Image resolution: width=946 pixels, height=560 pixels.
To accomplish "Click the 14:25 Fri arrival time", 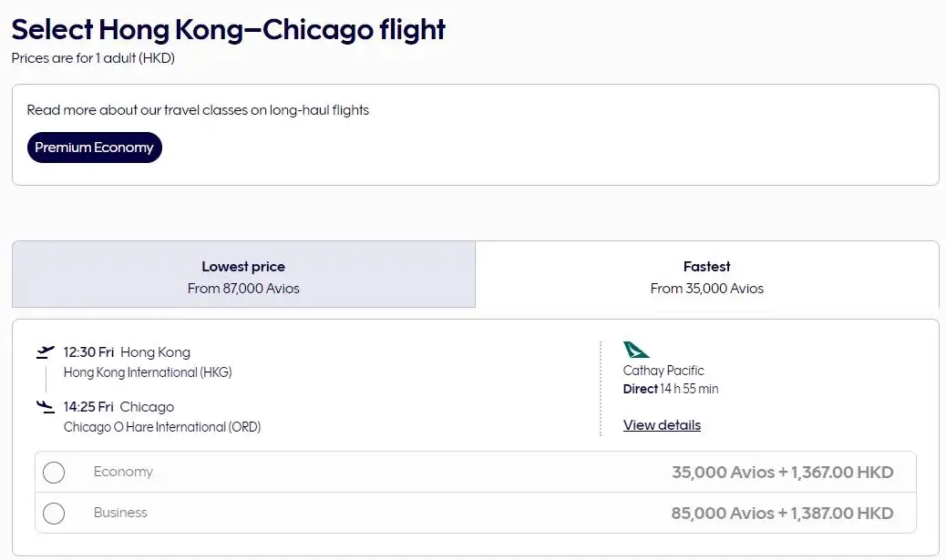I will (88, 407).
